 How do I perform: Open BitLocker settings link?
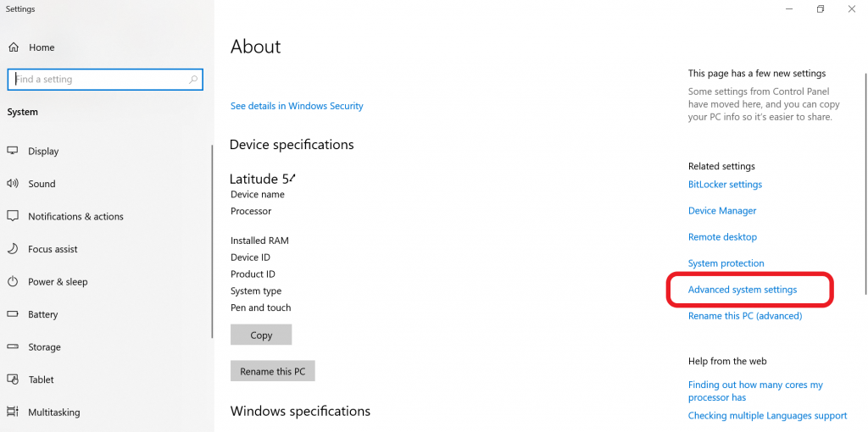725,185
